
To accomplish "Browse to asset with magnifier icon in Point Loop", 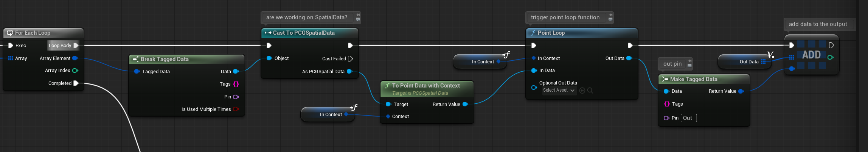I will 590,91.
